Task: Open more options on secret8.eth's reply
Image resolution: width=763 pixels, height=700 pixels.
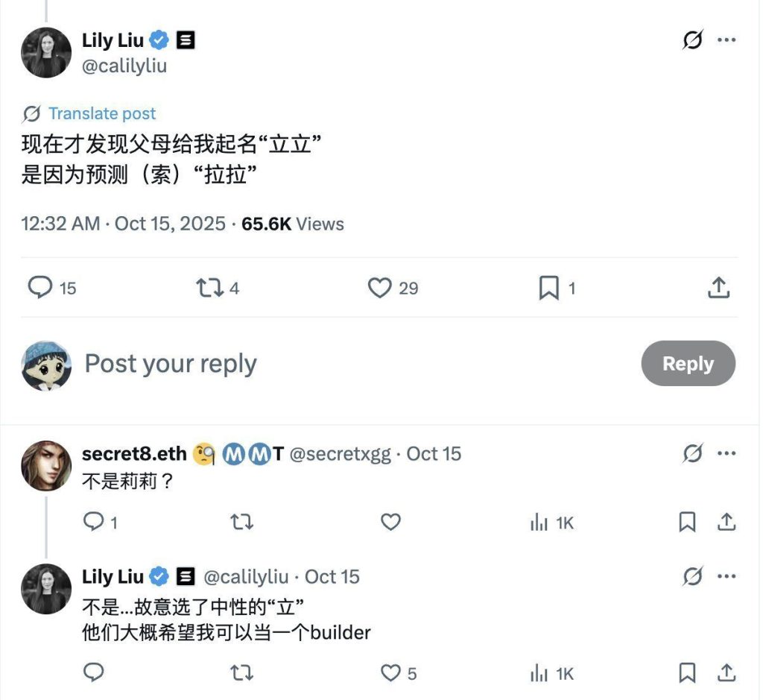Action: (x=726, y=453)
